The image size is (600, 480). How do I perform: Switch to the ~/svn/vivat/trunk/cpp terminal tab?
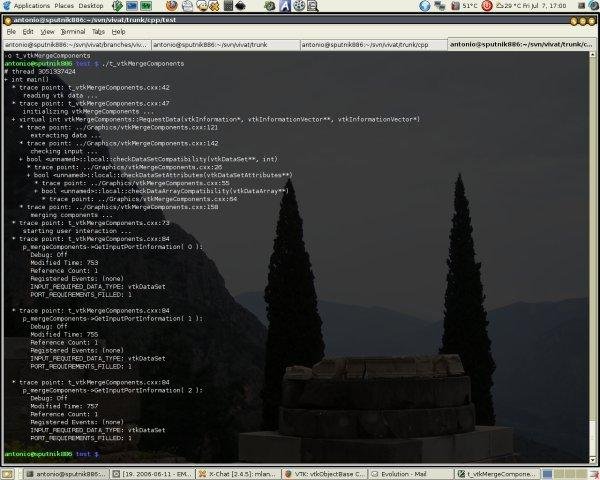373,45
